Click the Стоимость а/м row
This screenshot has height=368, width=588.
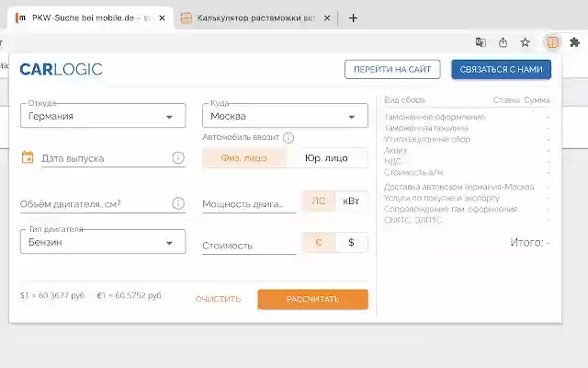467,173
